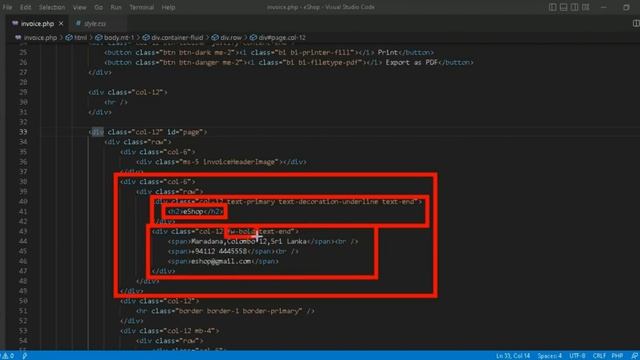Click the fw-bold text-end div line
This screenshot has width=640, height=360.
(225, 231)
